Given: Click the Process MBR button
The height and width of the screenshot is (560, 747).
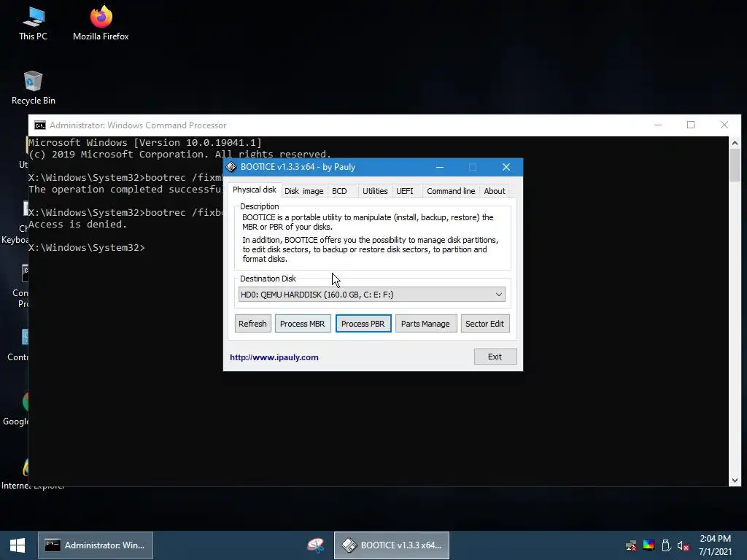Looking at the screenshot, I should [x=303, y=324].
